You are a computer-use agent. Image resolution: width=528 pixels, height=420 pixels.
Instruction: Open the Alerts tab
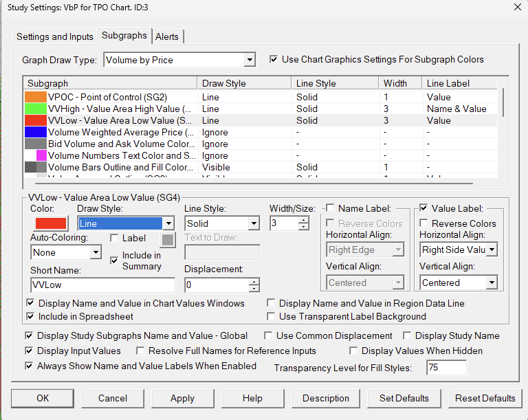(x=167, y=36)
